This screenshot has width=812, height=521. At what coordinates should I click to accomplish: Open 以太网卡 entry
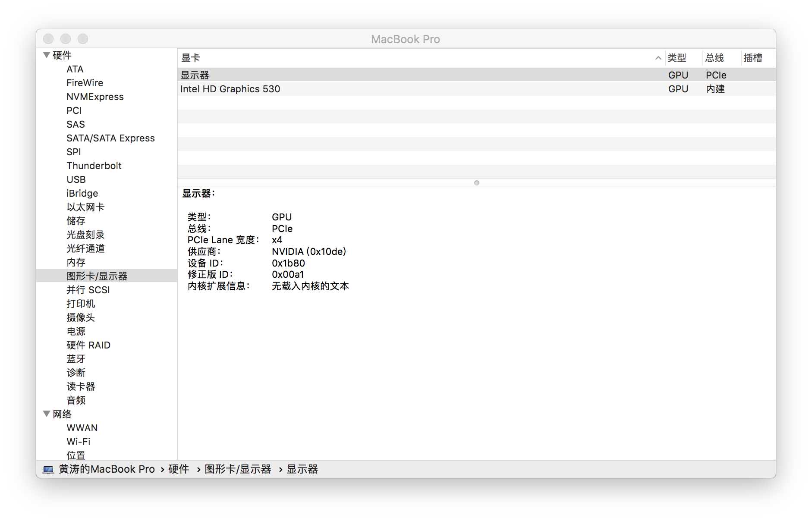click(85, 207)
